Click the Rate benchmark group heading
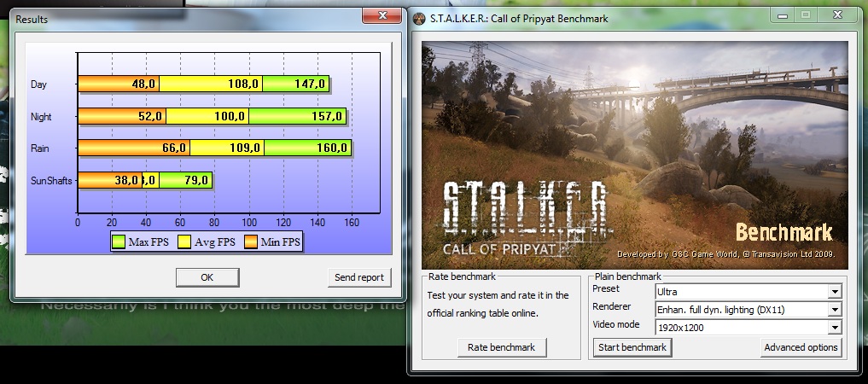 463,276
